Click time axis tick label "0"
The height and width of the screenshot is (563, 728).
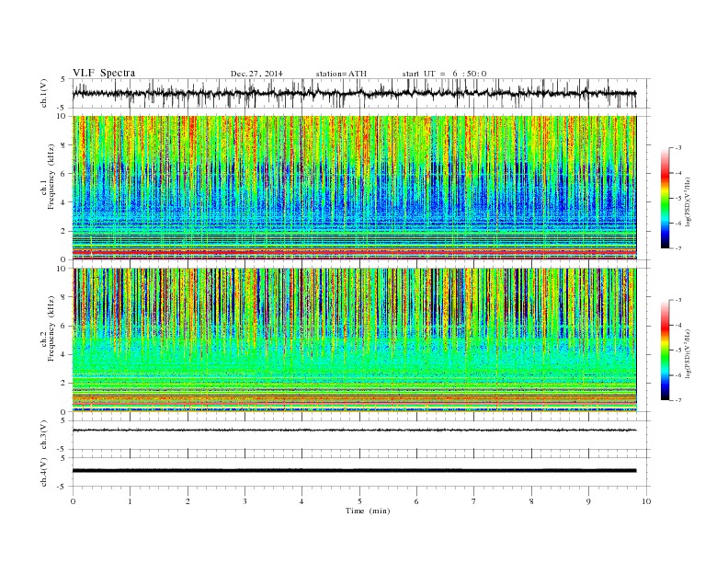pyautogui.click(x=73, y=501)
